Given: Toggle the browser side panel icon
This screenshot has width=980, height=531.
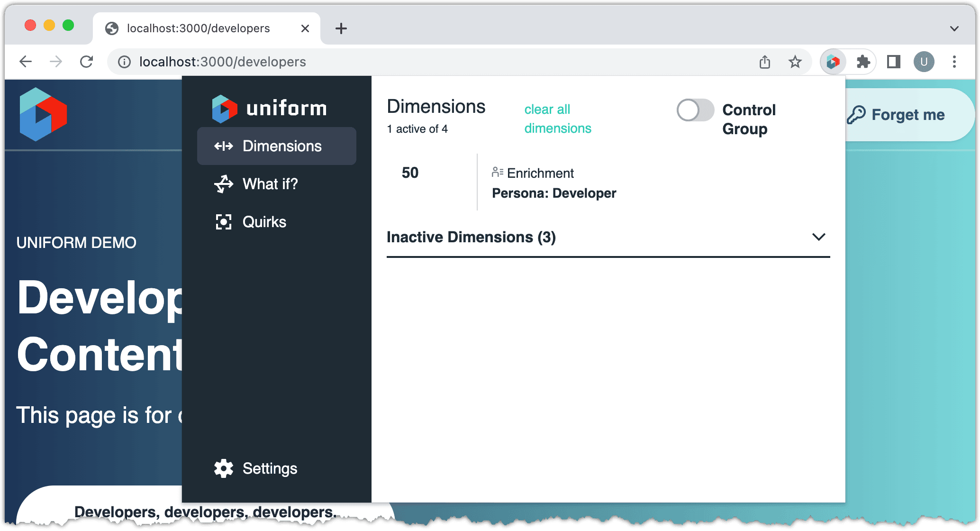Looking at the screenshot, I should tap(893, 62).
